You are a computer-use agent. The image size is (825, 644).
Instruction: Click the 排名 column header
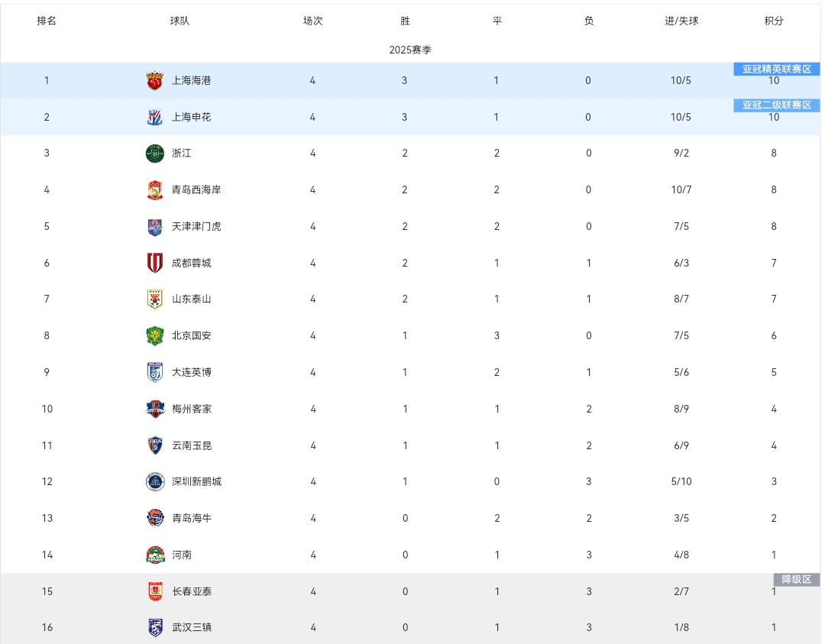[x=47, y=21]
